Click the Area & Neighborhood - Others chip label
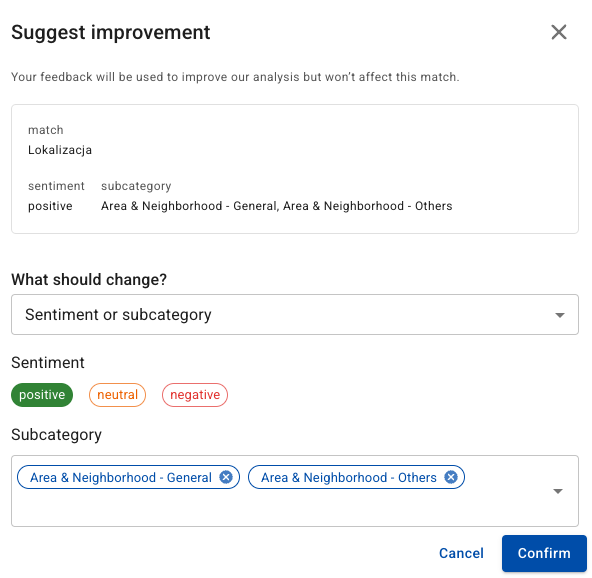Image resolution: width=592 pixels, height=578 pixels. point(349,478)
